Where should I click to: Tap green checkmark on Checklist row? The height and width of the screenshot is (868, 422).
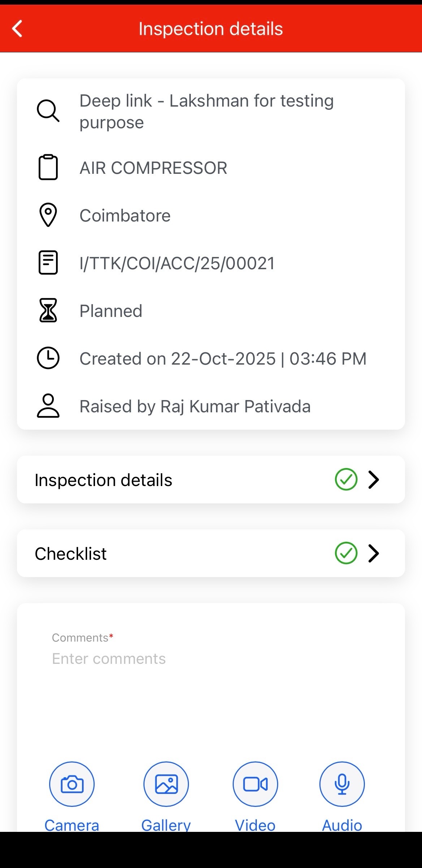coord(346,553)
